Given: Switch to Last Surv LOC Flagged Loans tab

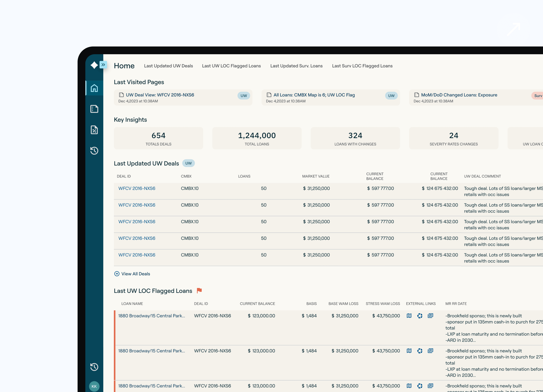Looking at the screenshot, I should [x=362, y=66].
